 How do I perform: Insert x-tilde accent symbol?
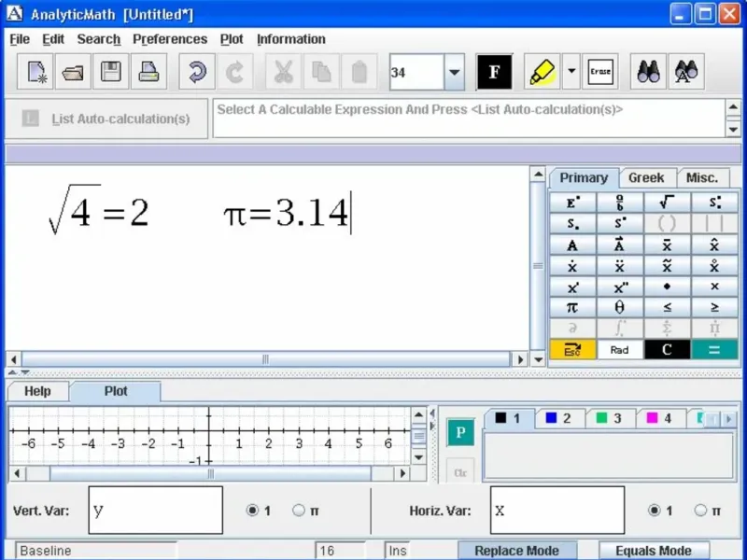pos(667,266)
